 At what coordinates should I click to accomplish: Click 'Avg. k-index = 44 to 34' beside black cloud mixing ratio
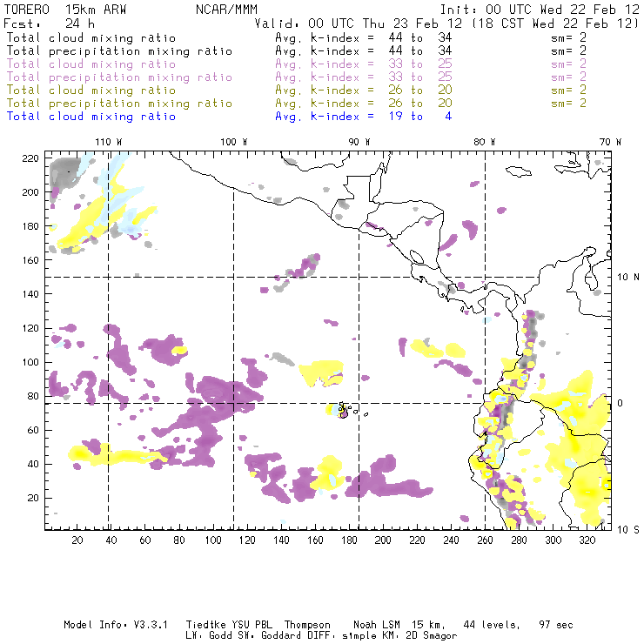click(x=364, y=37)
